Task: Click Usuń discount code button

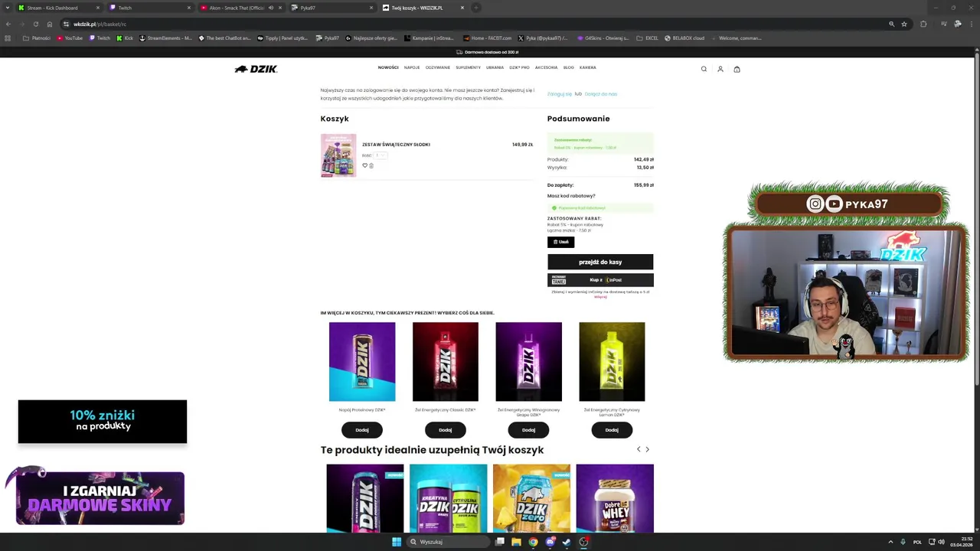Action: pyautogui.click(x=560, y=242)
